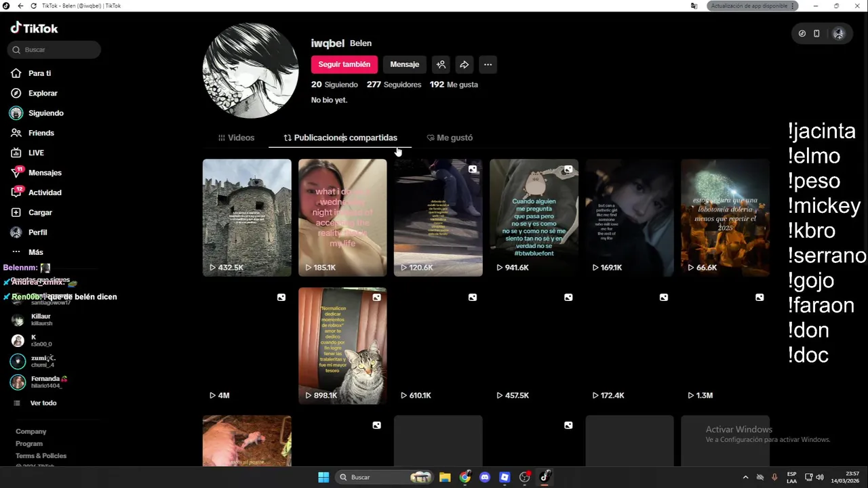868x488 pixels.
Task: Click the taskbar Buscar search box
Action: point(384,477)
